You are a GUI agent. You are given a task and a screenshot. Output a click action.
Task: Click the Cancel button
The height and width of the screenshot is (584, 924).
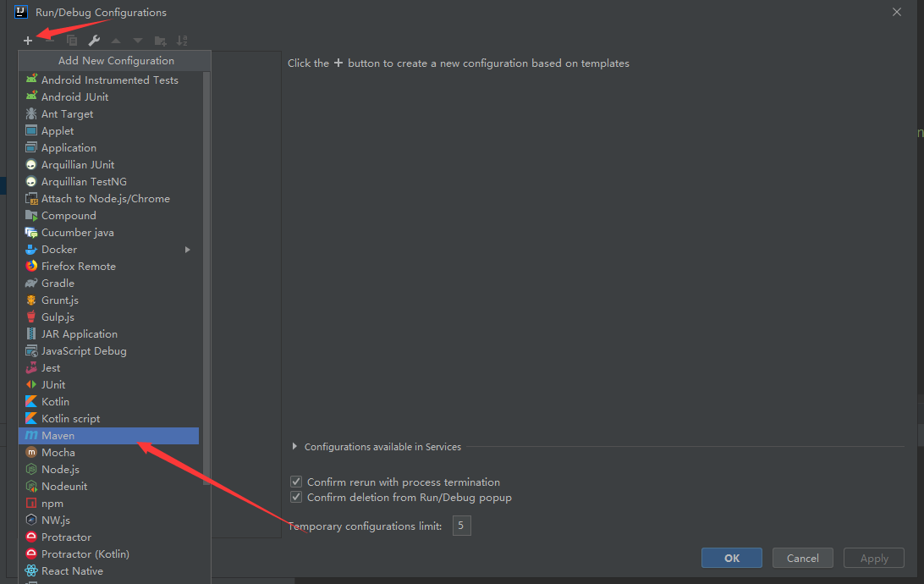tap(803, 558)
